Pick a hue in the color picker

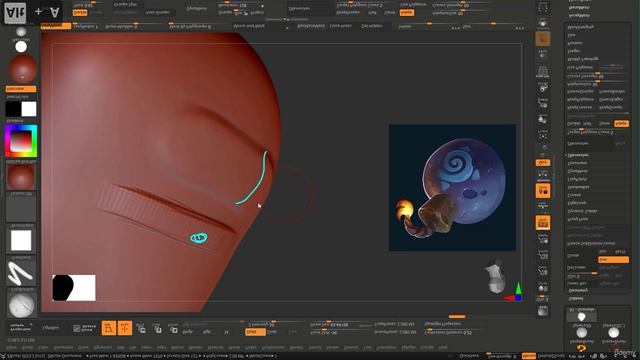[x=21, y=141]
